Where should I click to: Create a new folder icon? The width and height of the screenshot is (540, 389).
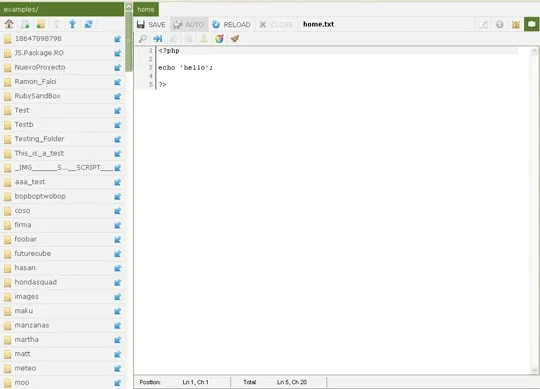pyautogui.click(x=41, y=24)
